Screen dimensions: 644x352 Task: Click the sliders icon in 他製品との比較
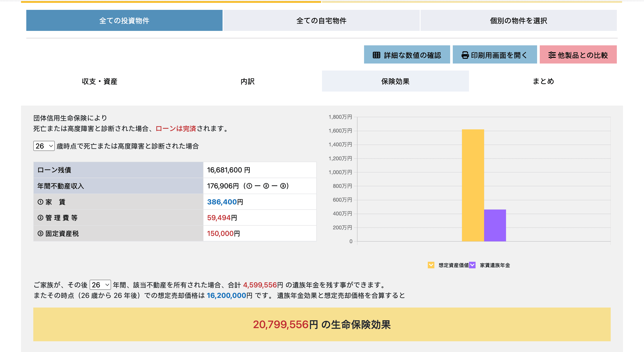coord(552,55)
